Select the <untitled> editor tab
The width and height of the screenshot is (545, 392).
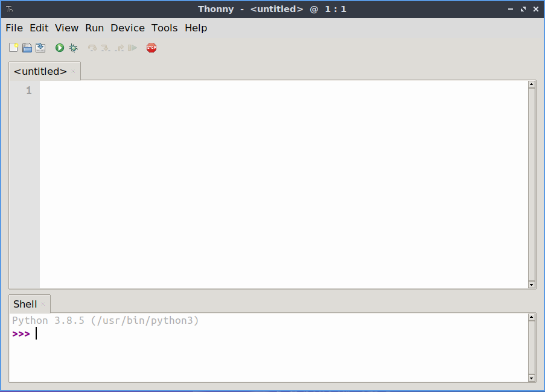[x=40, y=71]
